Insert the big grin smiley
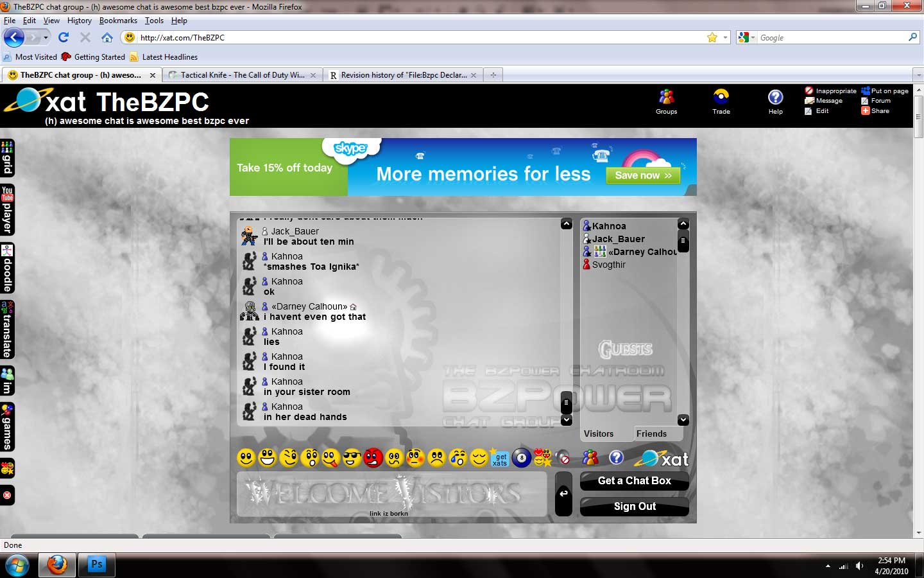The height and width of the screenshot is (578, 924). click(268, 458)
